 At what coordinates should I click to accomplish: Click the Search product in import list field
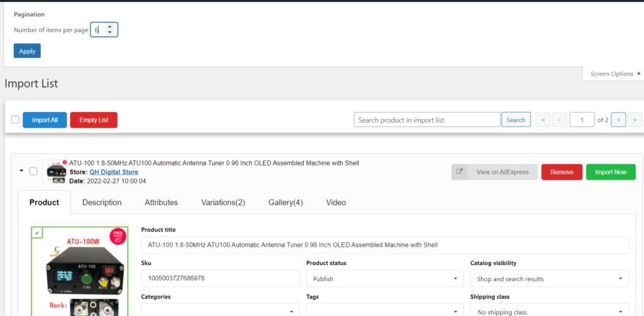[427, 120]
